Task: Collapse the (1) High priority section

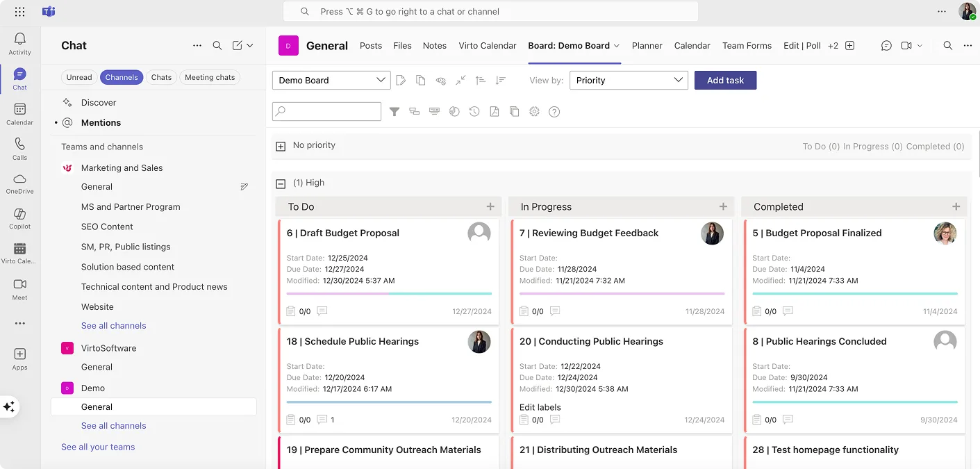Action: click(281, 183)
